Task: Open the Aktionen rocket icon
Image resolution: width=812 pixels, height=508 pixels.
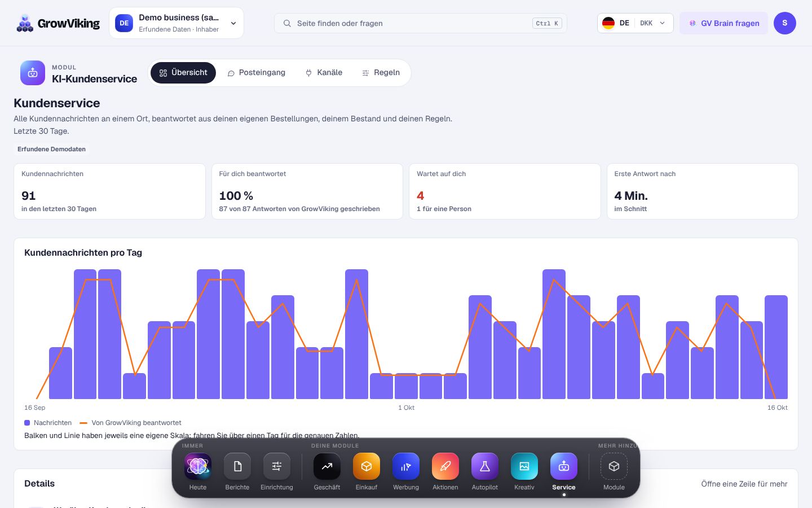Action: (445, 466)
